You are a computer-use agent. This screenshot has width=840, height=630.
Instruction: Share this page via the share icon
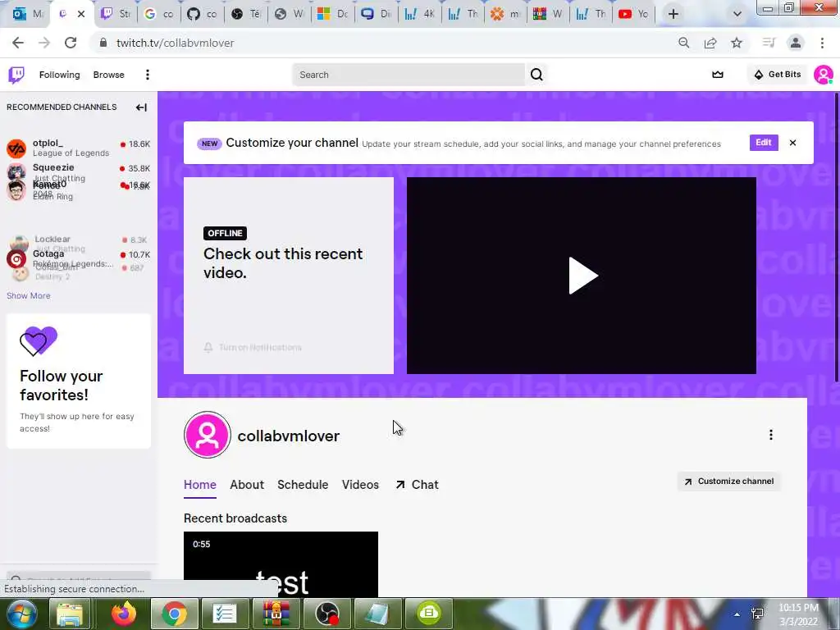[x=710, y=43]
